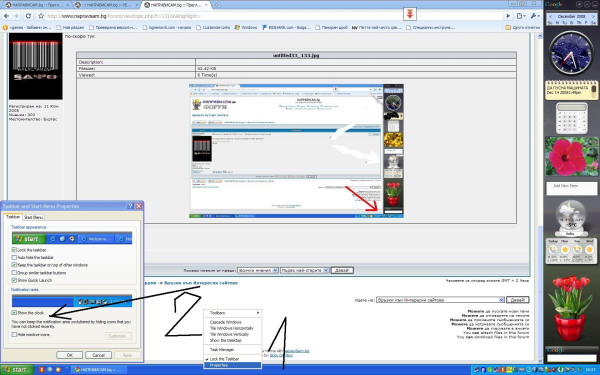Viewport: 600px width, 375px height.
Task: Click the Windows Start button
Action: [x=15, y=370]
